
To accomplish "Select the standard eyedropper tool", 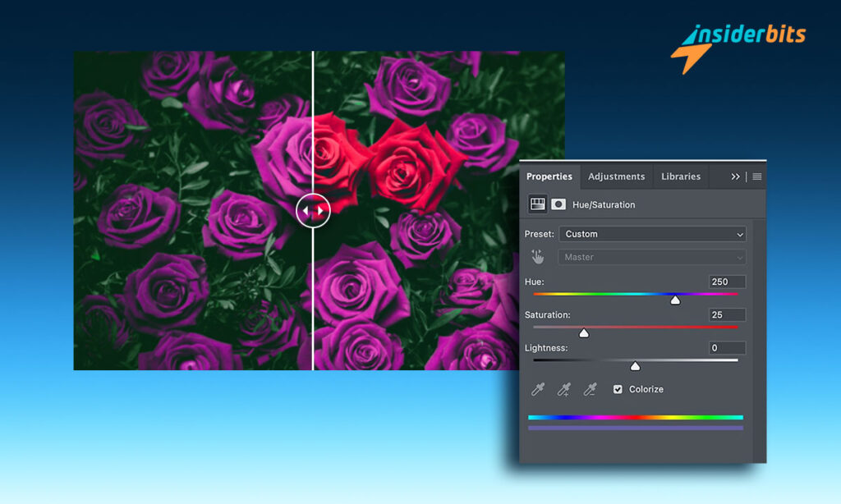I will click(536, 389).
